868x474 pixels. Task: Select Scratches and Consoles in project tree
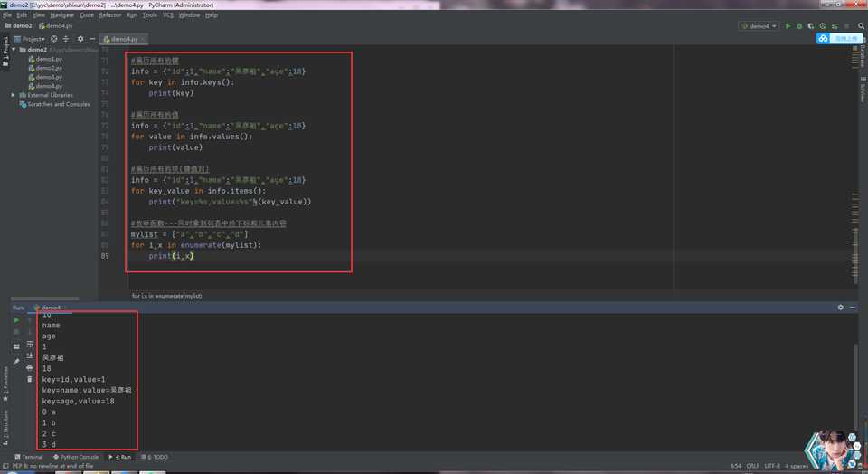point(54,104)
